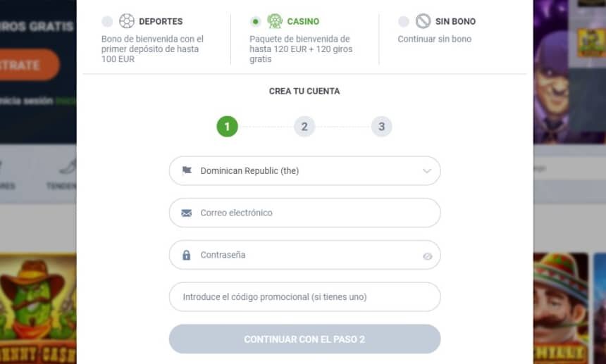Click the Casino slot machine icon
The image size is (606, 364).
click(275, 21)
